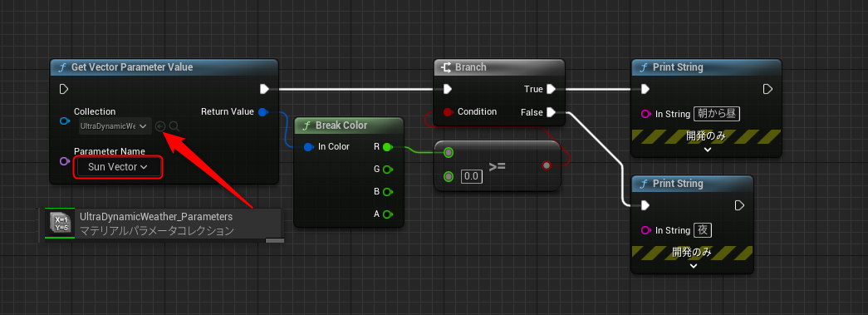The width and height of the screenshot is (868, 315).
Task: Click the Branch exec input pin
Action: (x=448, y=89)
